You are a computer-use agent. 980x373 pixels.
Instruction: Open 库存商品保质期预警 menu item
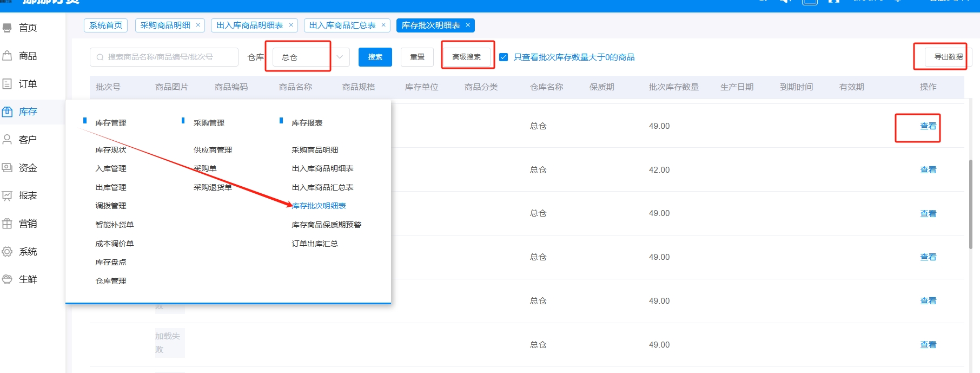tap(326, 225)
